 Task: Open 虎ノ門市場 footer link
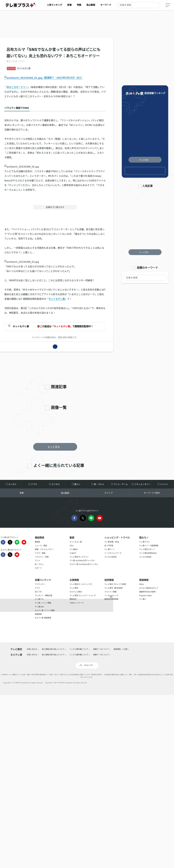[x=109, y=546]
